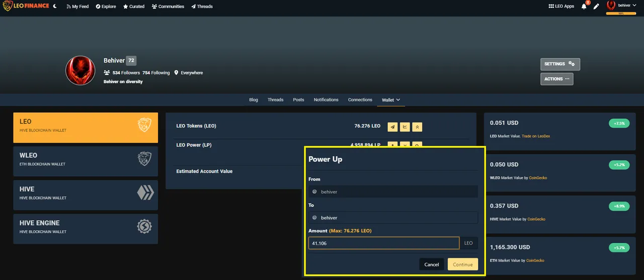Click the +5.7% ETH change badge
Screen dimensions: 644x280
619,248
